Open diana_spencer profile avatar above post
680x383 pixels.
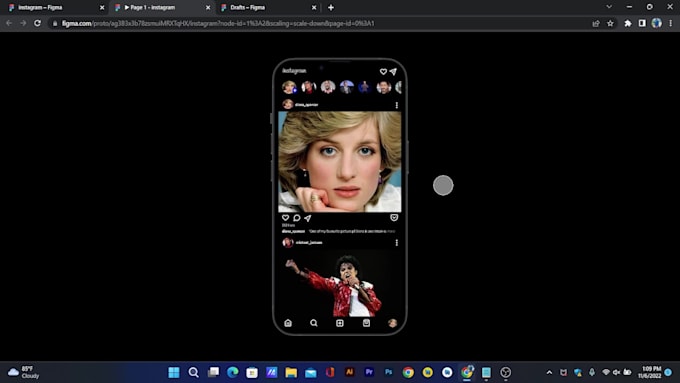[288, 104]
